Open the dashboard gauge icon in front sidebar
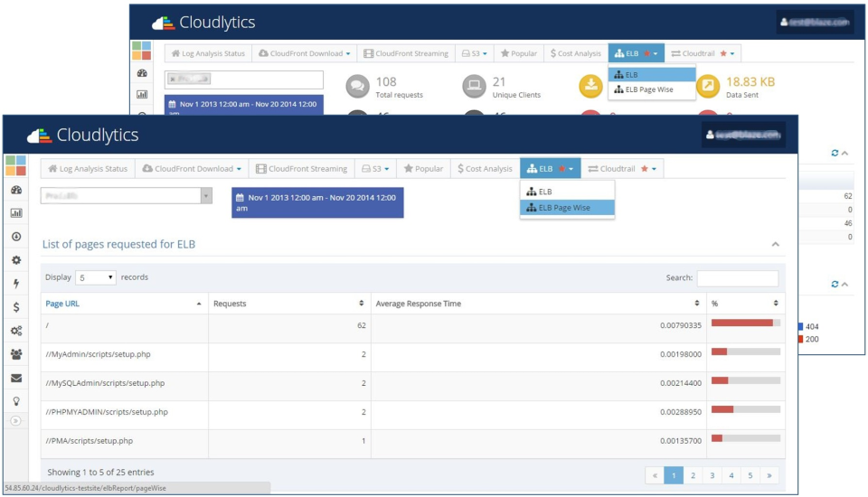868x497 pixels. pos(16,190)
